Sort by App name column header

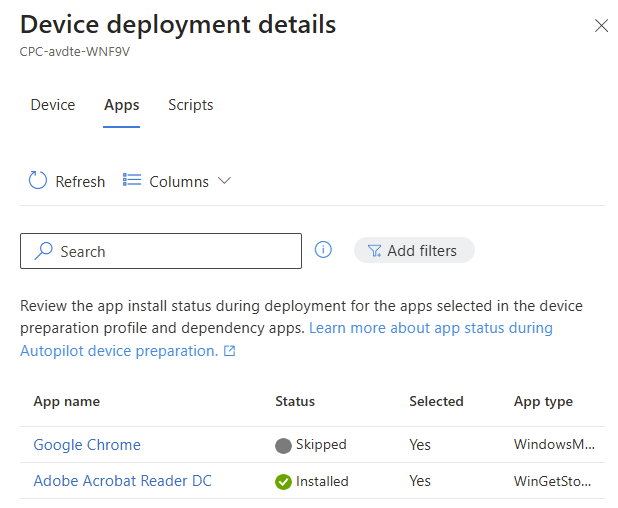67,401
